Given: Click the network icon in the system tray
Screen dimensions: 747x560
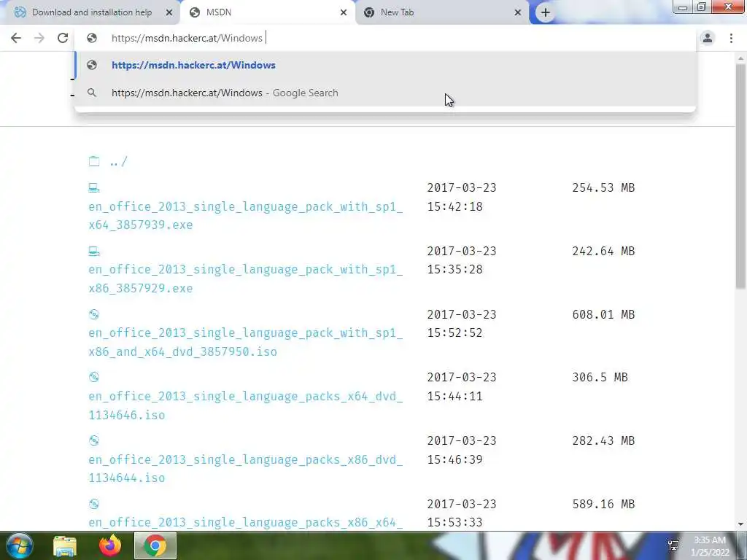Looking at the screenshot, I should coord(673,545).
